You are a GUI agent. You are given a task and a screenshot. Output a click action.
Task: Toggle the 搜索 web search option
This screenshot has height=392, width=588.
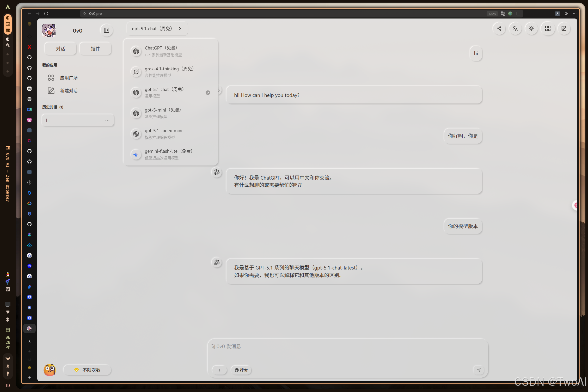241,370
